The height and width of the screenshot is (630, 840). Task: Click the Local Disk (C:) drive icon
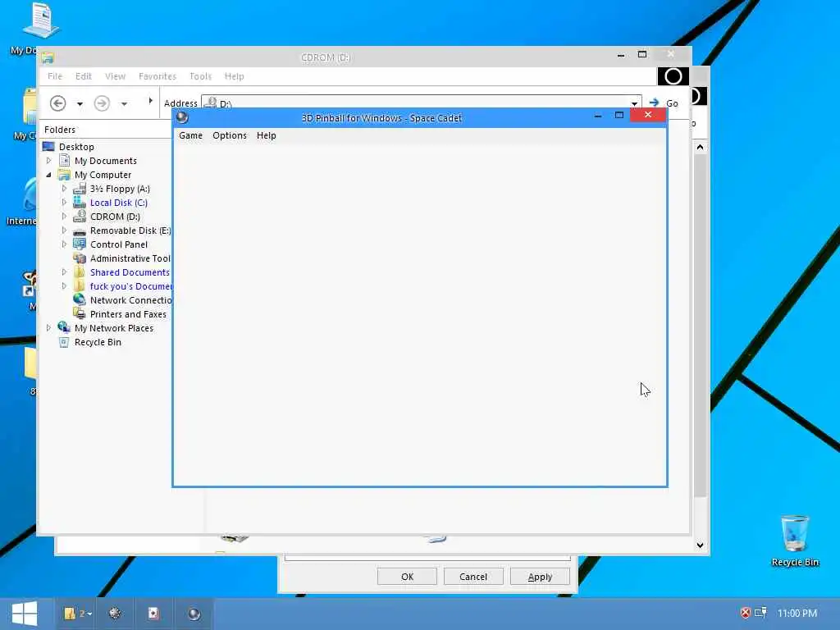pyautogui.click(x=80, y=203)
